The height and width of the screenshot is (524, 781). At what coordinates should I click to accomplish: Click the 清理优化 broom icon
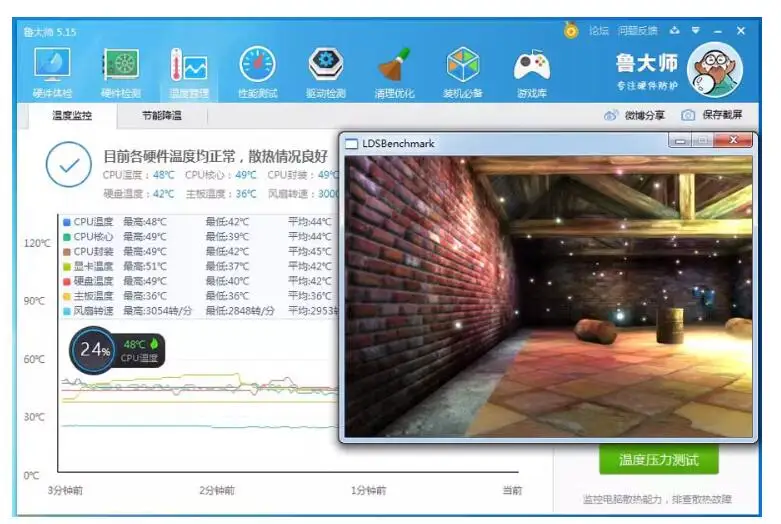(x=394, y=71)
